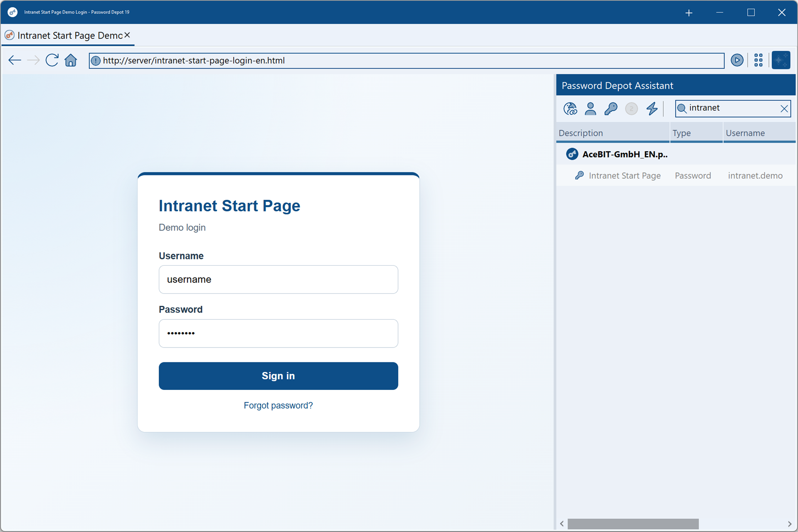Click the play/go button beside address bar
798x532 pixels.
click(x=737, y=60)
